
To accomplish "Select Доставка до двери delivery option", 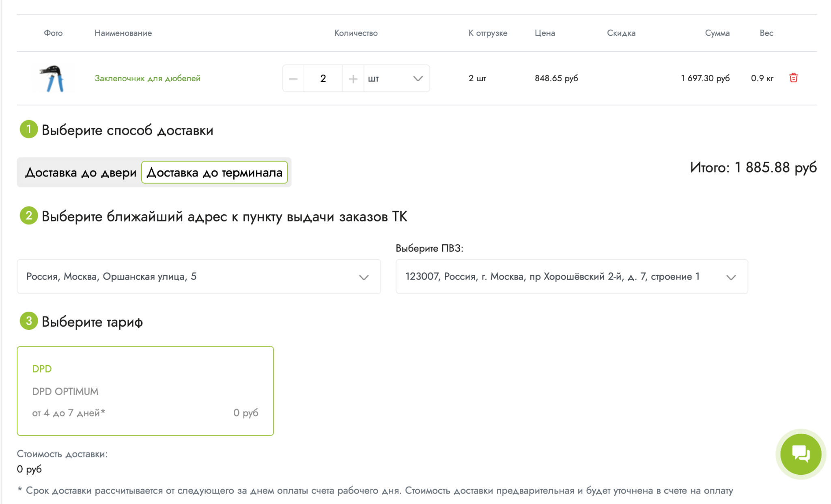I will tap(80, 172).
